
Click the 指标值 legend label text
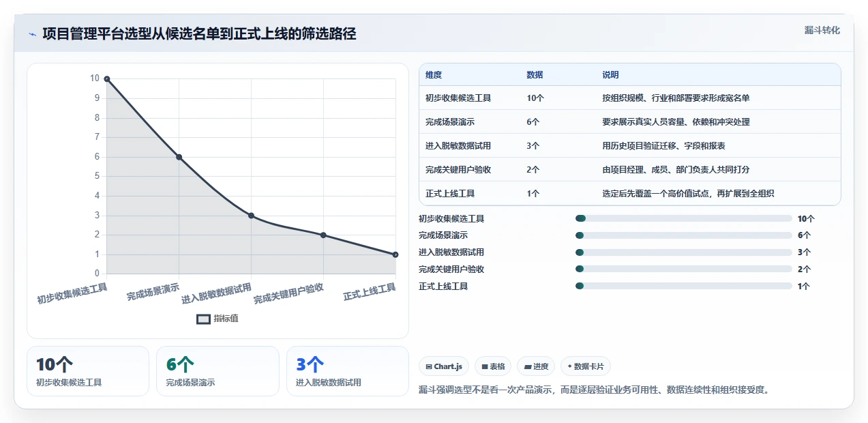pos(226,319)
